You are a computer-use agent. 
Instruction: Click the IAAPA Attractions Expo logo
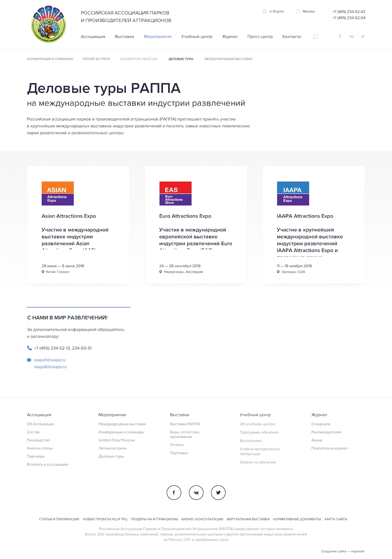coord(293,194)
